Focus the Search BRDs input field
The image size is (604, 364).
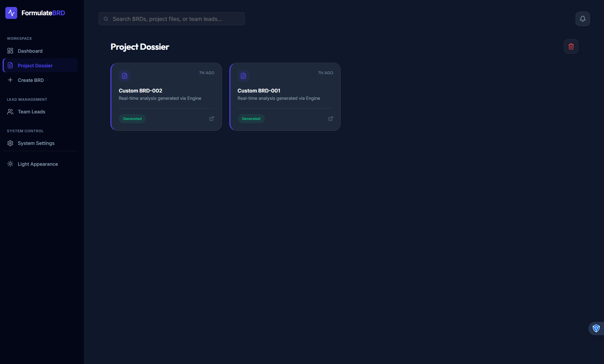tap(176, 19)
